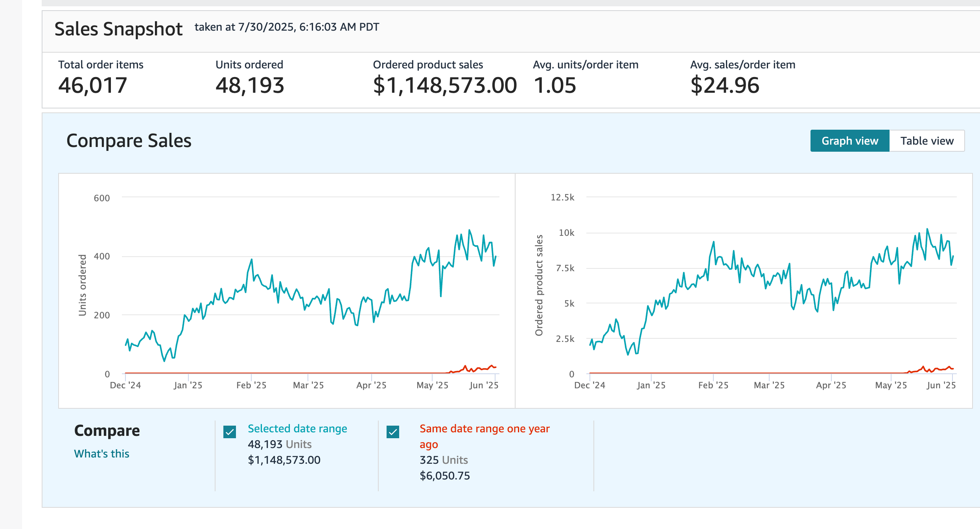Uncheck Same date range one year ago checkbox
This screenshot has height=529, width=980.
[393, 432]
